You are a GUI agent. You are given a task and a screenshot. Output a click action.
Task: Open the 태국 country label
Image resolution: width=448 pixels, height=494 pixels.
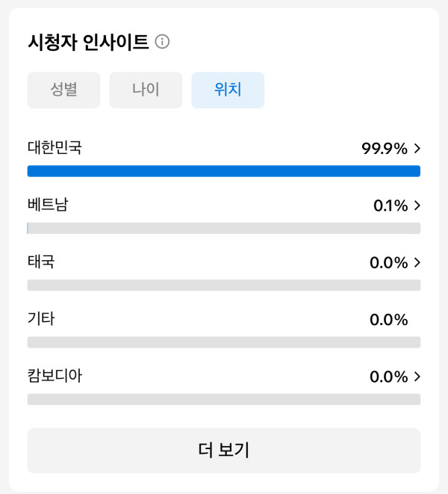click(x=41, y=262)
